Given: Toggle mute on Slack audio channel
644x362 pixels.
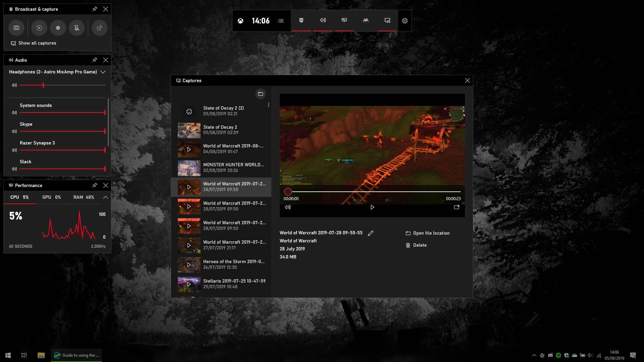Looking at the screenshot, I should click(x=14, y=169).
